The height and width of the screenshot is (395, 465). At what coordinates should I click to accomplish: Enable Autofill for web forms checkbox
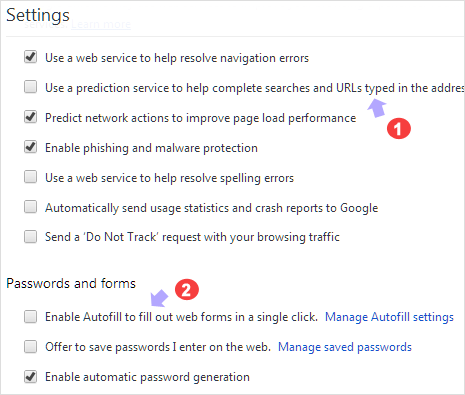click(30, 317)
